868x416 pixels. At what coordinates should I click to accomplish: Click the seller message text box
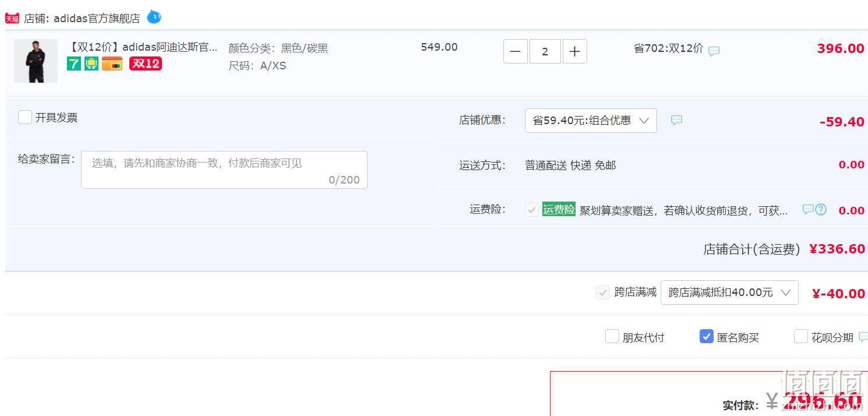[x=224, y=170]
